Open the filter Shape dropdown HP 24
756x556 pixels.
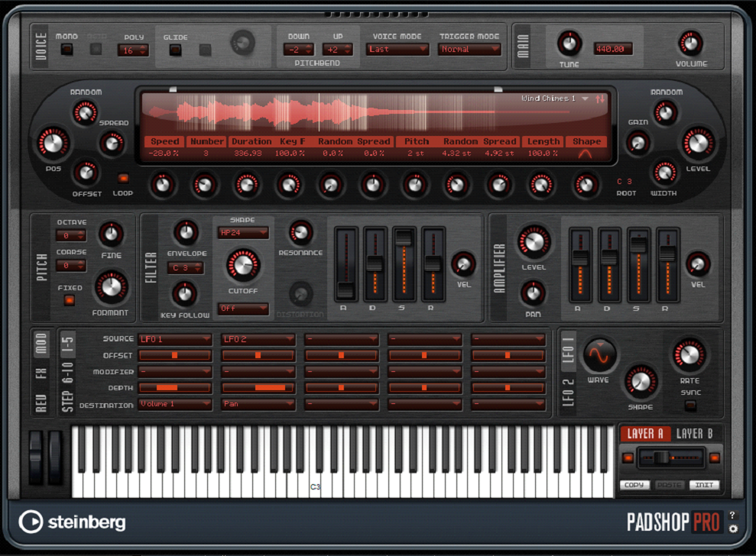pyautogui.click(x=243, y=233)
